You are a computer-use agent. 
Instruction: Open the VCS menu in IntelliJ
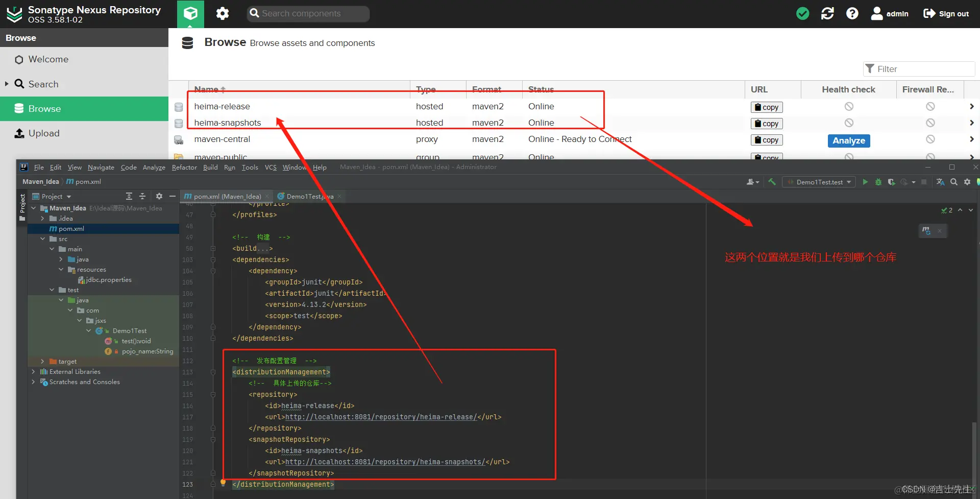click(271, 168)
